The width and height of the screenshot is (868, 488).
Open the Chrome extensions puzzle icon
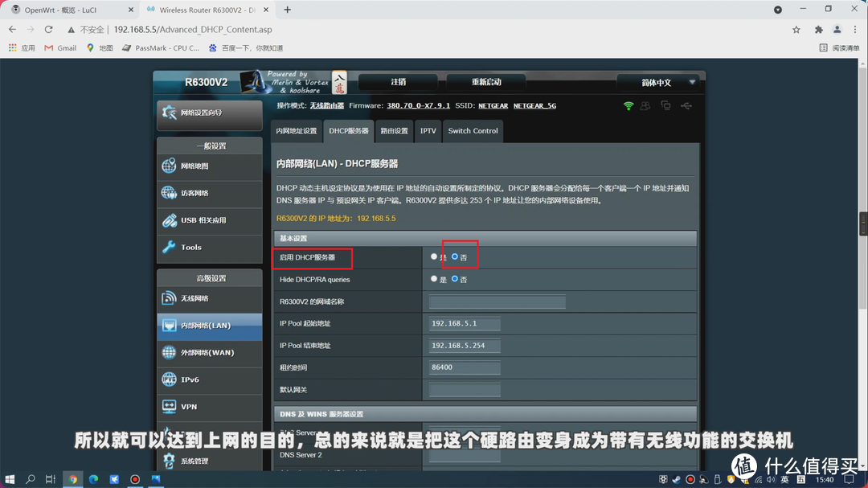(x=819, y=30)
